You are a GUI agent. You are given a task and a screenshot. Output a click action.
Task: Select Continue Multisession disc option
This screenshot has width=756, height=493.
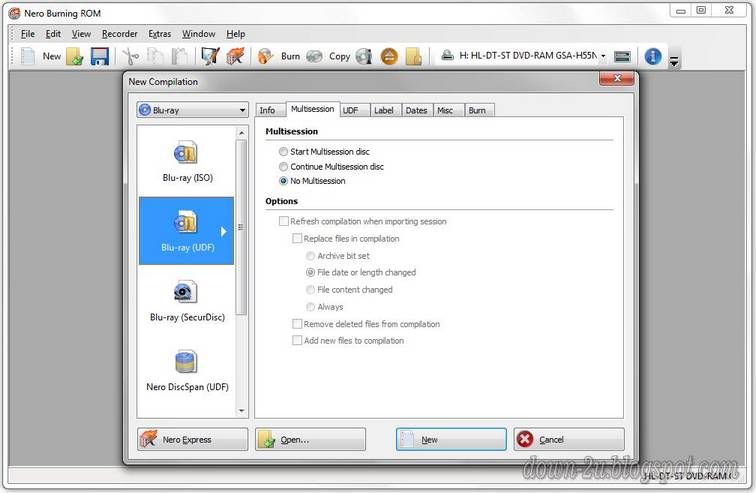[284, 166]
